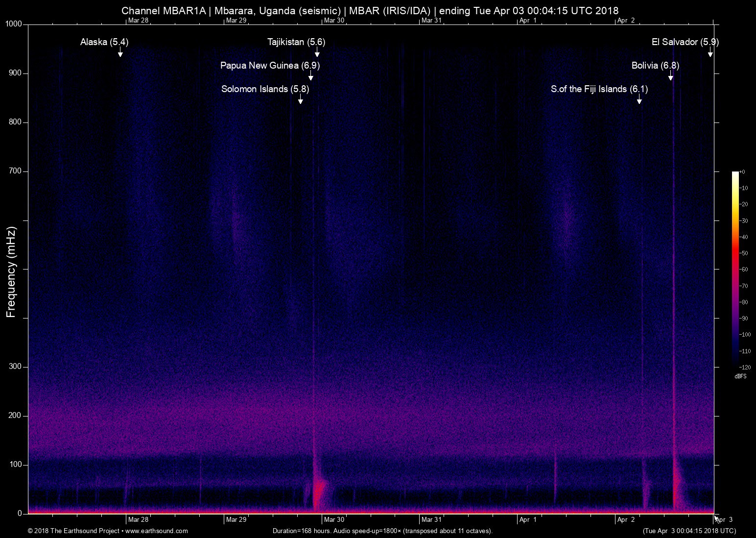Click the El Salvador (5.9) arrow marker
Image resolution: width=756 pixels, height=538 pixels.
(x=710, y=52)
